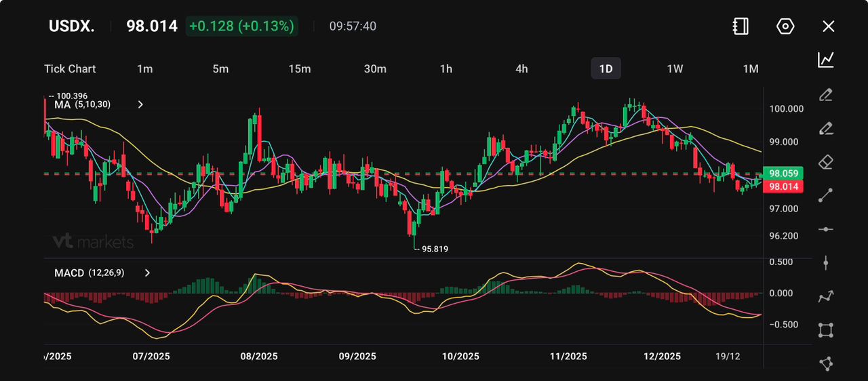
Task: Select the first pencil drawing tool
Action: pos(825,94)
